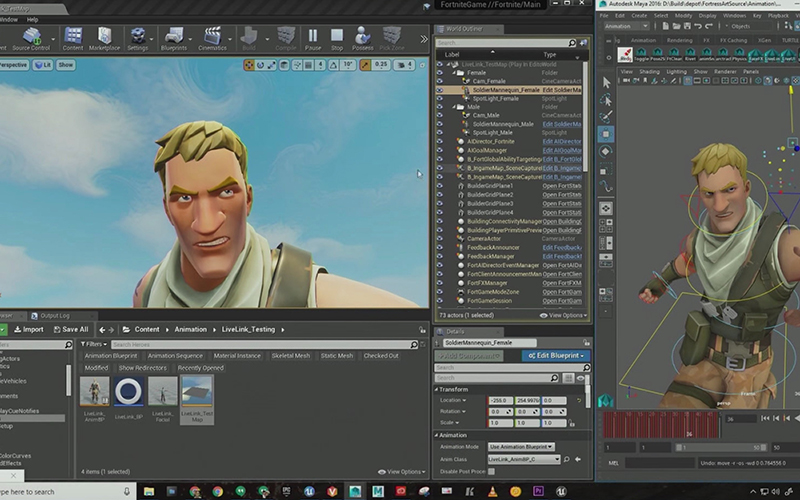The image size is (800, 500).
Task: Select Skeletal Mesh filter
Action: pyautogui.click(x=291, y=356)
